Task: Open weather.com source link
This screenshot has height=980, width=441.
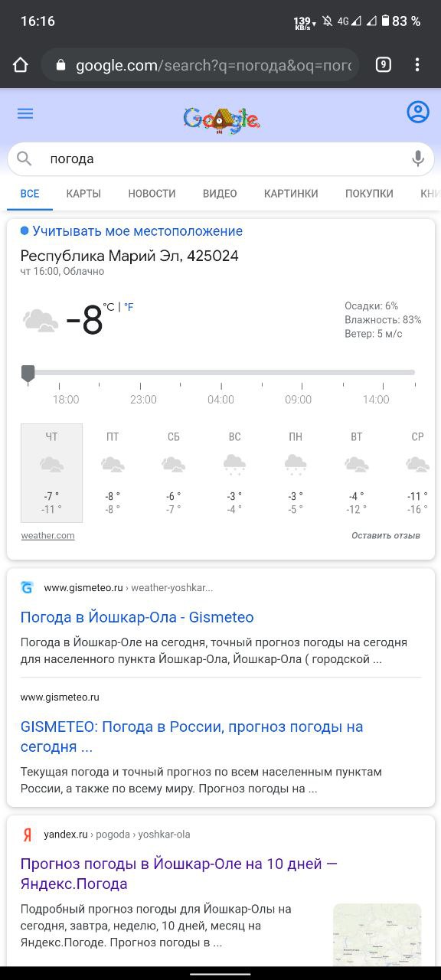Action: click(x=47, y=536)
